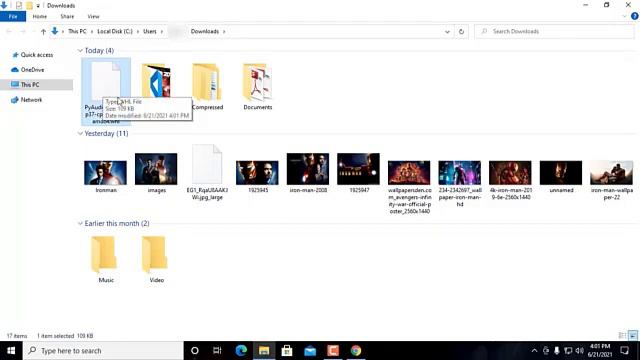Collapse the Today (4) group

(80, 51)
